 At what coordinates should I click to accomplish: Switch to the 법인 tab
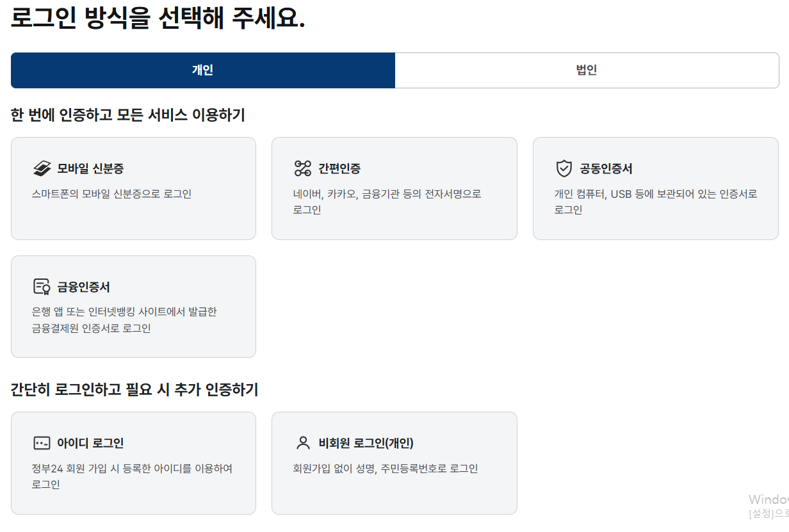pyautogui.click(x=587, y=70)
